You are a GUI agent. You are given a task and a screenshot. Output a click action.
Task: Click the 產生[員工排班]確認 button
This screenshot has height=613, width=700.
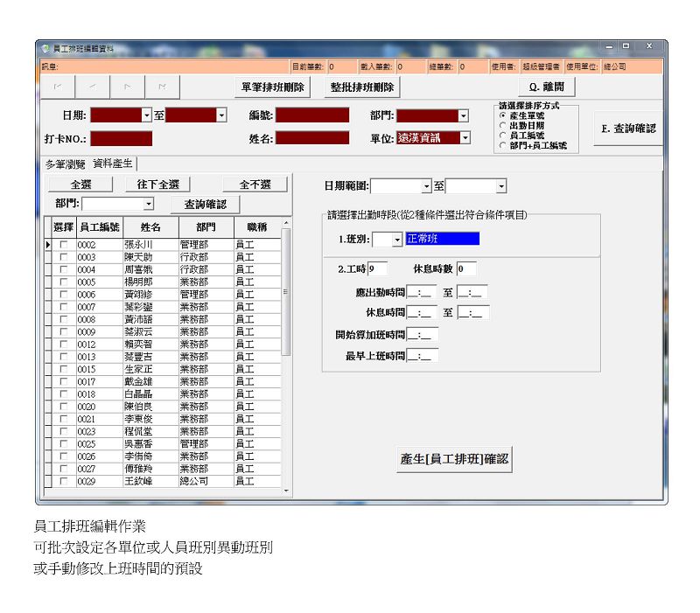click(x=454, y=459)
